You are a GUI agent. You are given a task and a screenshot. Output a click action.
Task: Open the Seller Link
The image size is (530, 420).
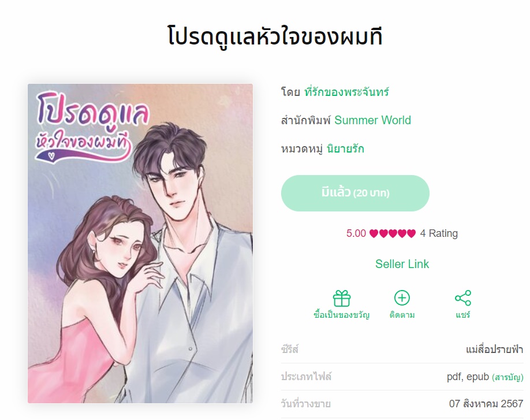[x=402, y=264]
